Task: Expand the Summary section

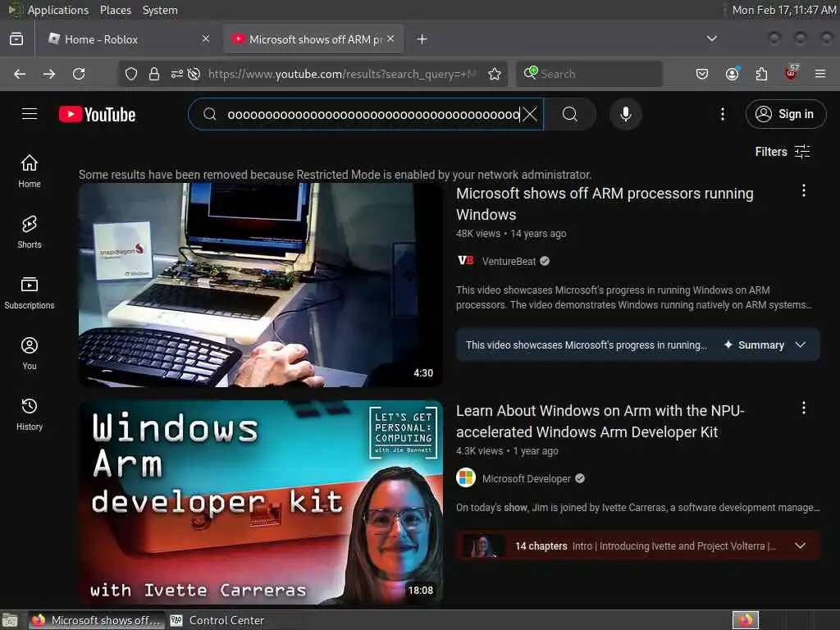Action: pos(637,345)
